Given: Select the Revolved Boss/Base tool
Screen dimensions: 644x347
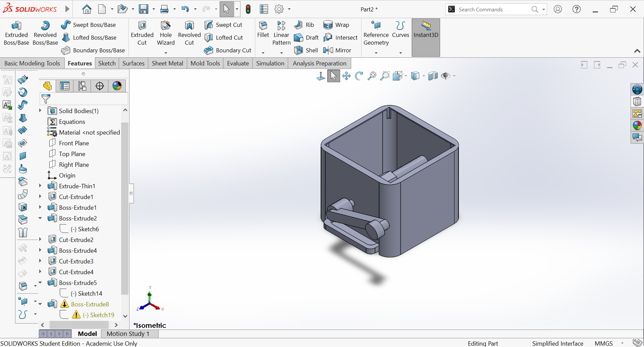Looking at the screenshot, I should pos(45,33).
